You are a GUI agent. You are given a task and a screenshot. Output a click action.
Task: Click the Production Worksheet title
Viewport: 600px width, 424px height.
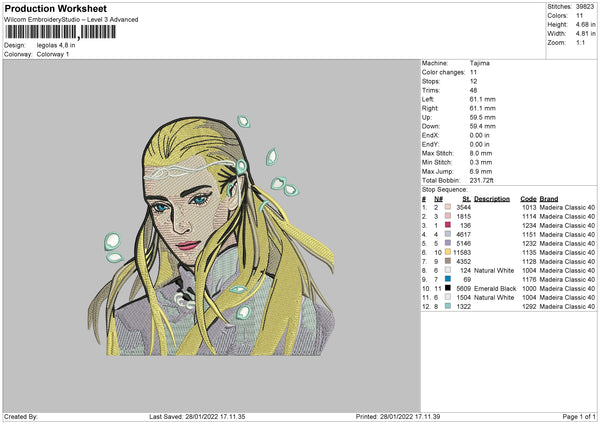[54, 8]
